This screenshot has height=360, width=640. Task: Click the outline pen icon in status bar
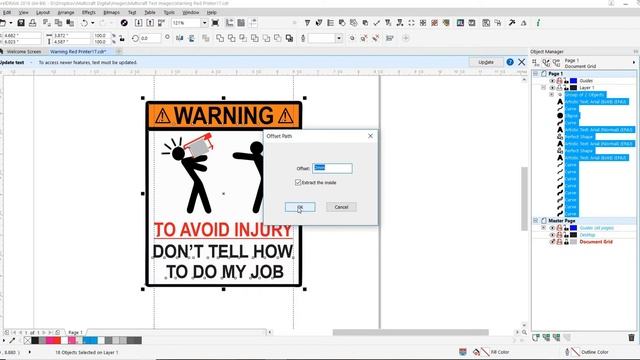(x=567, y=352)
